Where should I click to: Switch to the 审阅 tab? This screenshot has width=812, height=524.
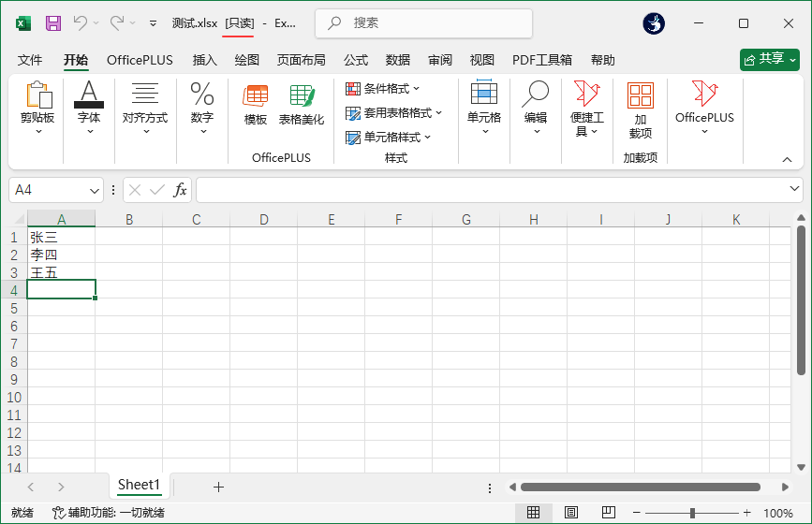pos(439,60)
